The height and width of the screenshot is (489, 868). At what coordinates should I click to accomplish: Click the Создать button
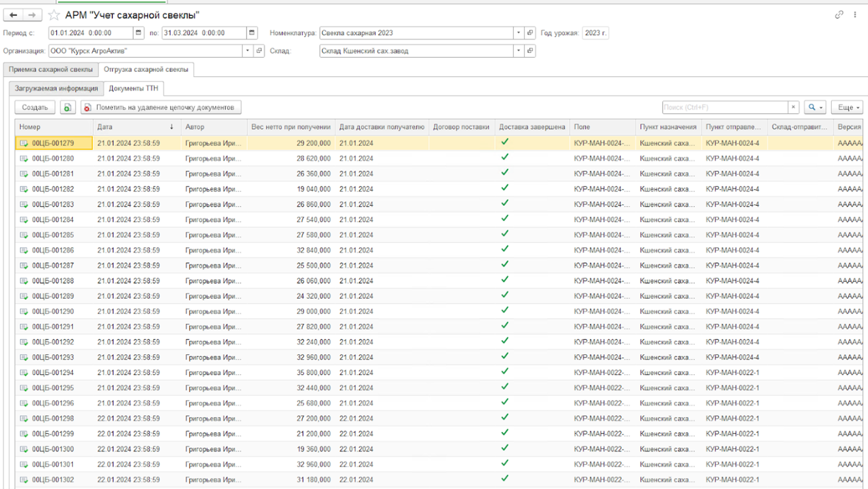click(x=35, y=108)
